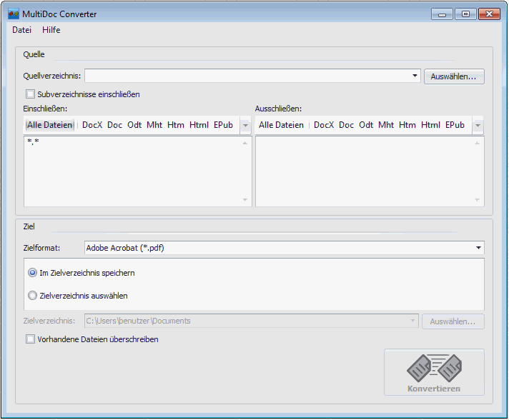Open the Hilfe menu
The height and width of the screenshot is (420, 509).
(51, 30)
